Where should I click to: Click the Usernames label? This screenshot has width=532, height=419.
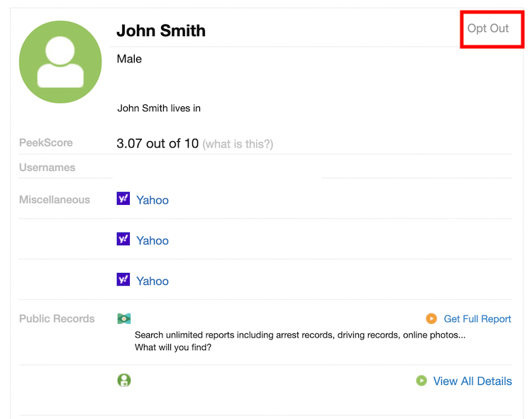(47, 167)
